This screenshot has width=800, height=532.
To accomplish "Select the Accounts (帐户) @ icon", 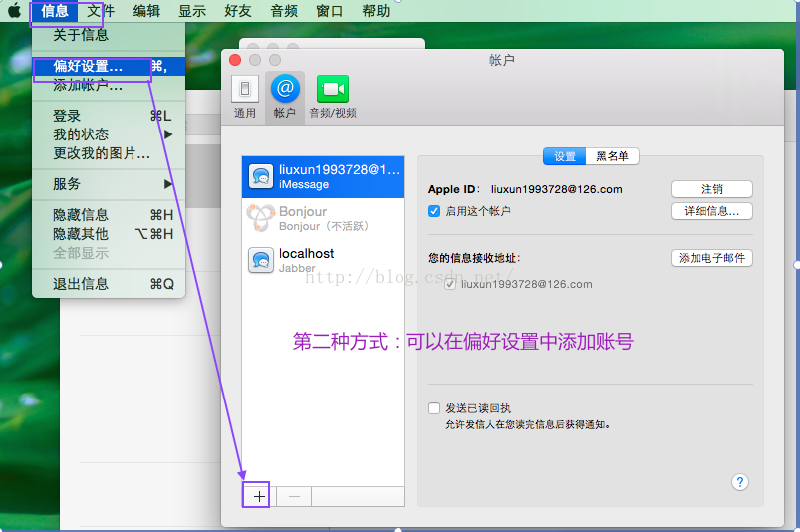I will 285,97.
